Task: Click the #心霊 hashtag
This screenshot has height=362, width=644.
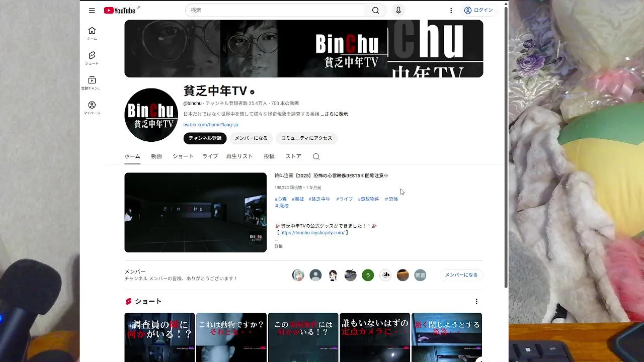Action: point(281,199)
